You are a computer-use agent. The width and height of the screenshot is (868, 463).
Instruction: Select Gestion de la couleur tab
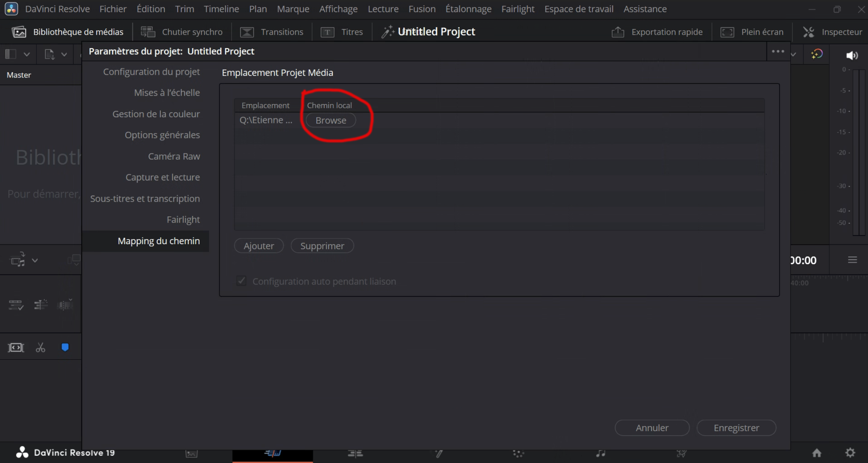156,114
